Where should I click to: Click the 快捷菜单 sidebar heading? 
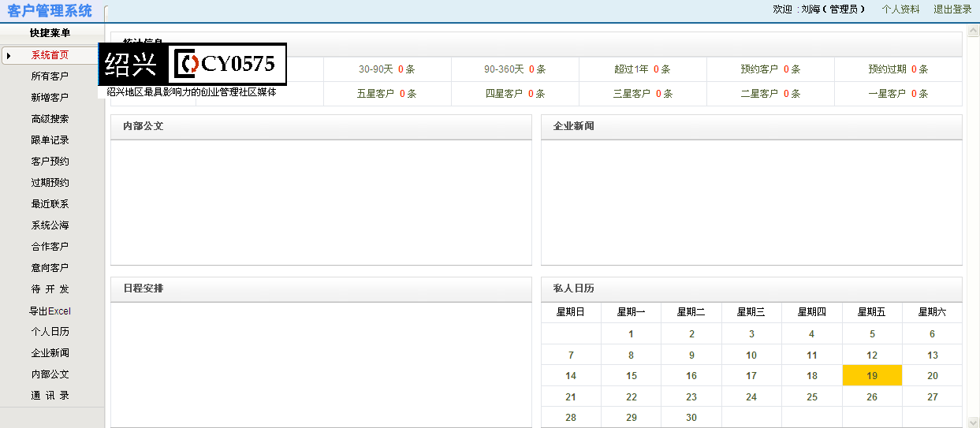[x=50, y=33]
